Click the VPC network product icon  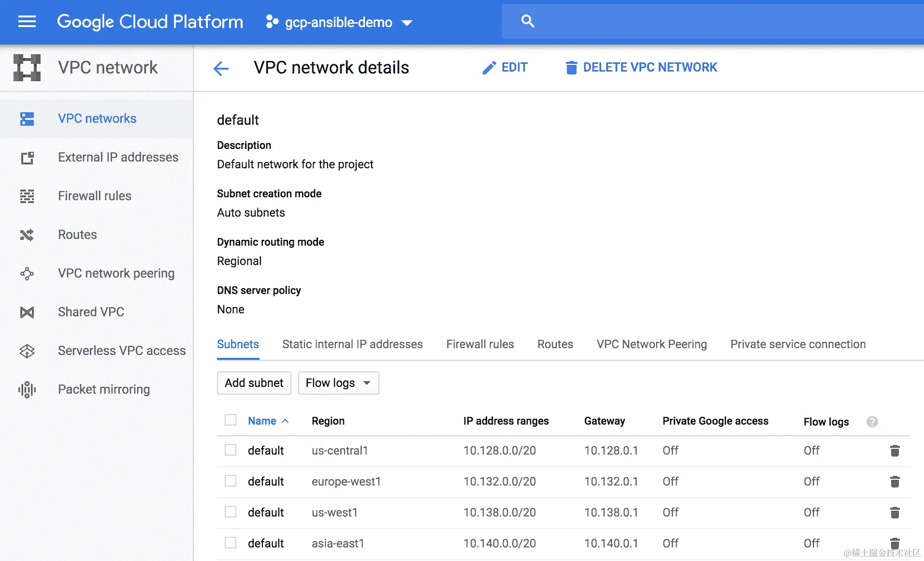27,68
